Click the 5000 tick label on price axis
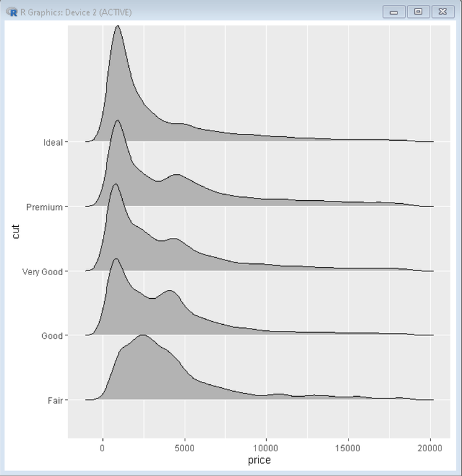 [x=184, y=448]
